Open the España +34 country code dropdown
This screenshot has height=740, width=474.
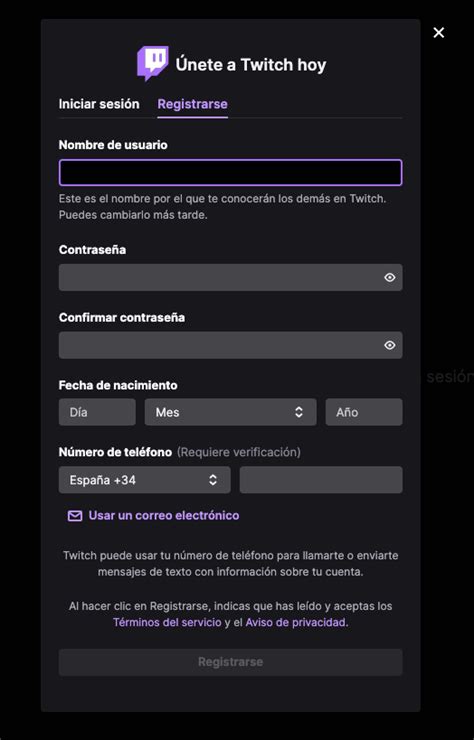144,480
